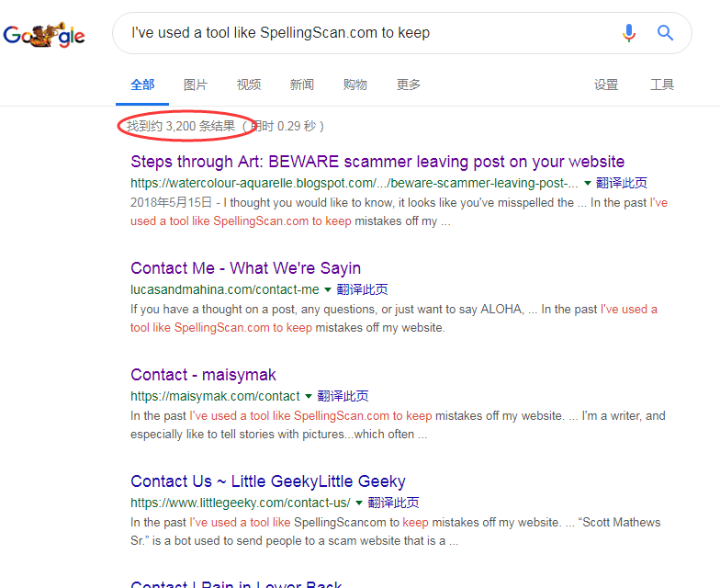
Task: Click the watercolour-aquarelle.blogspot.com green URL
Action: point(354,183)
